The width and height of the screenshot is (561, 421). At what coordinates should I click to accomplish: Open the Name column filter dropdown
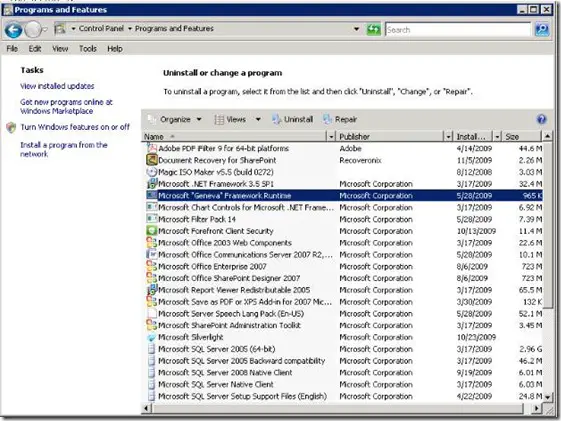click(x=331, y=137)
